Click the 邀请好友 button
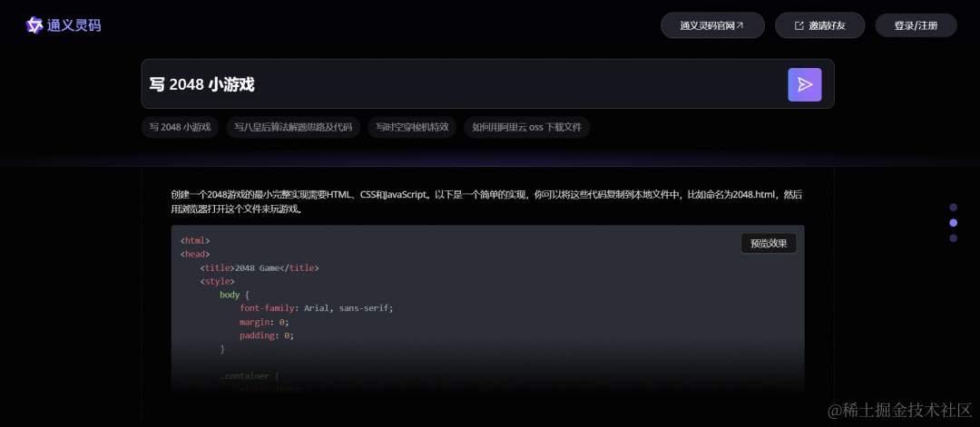Screen dimensions: 980x427 819,25
